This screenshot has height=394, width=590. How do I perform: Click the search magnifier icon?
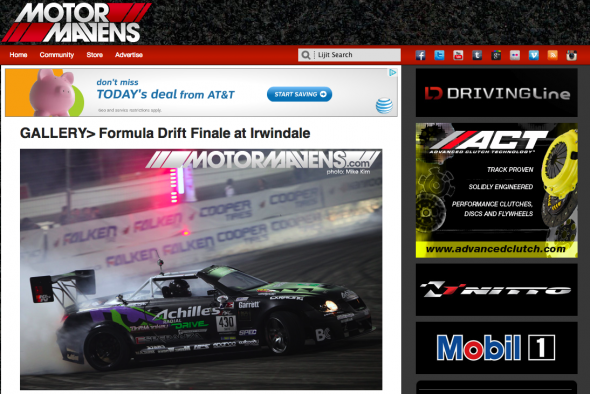click(306, 55)
